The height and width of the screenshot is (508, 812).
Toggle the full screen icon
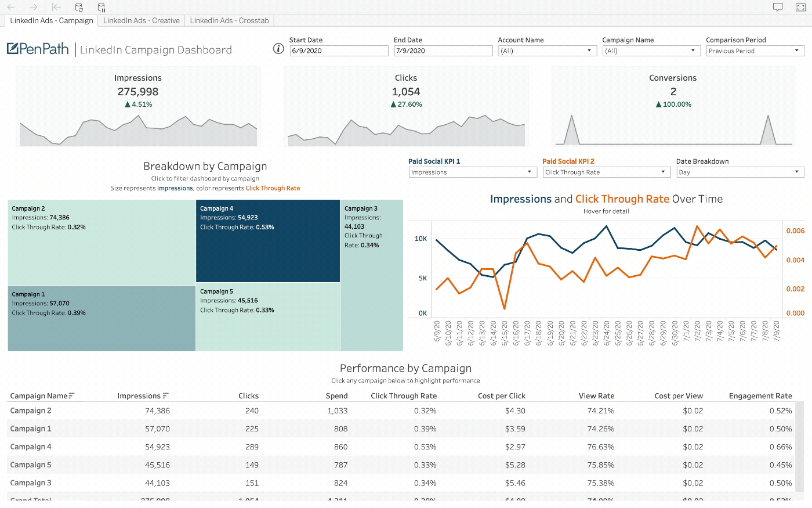[800, 7]
